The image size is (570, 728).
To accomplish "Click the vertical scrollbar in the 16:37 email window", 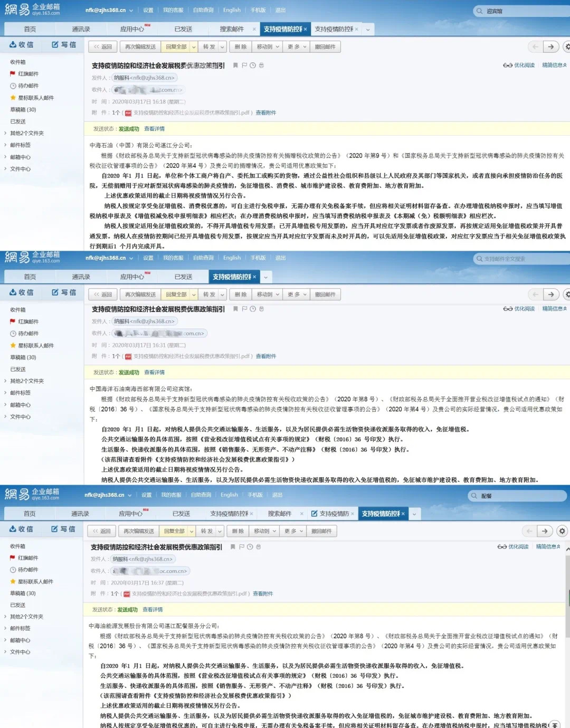I will tap(568, 597).
